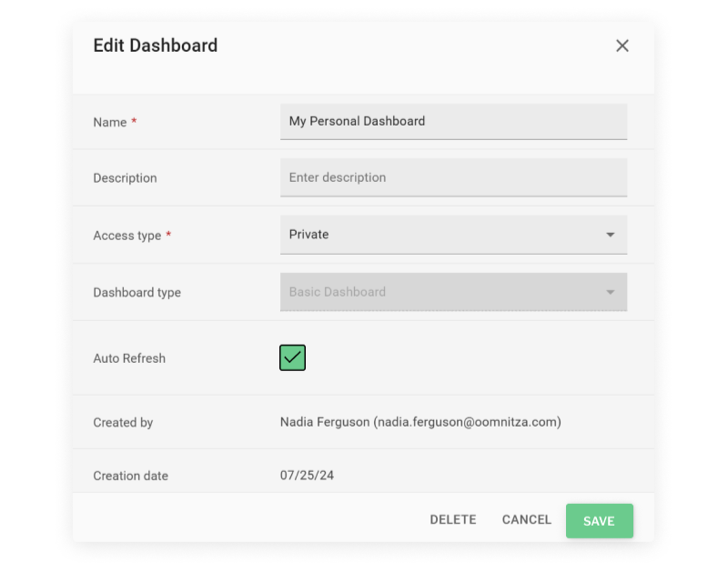Click the Enter description input field
This screenshot has height=572, width=728.
click(453, 177)
